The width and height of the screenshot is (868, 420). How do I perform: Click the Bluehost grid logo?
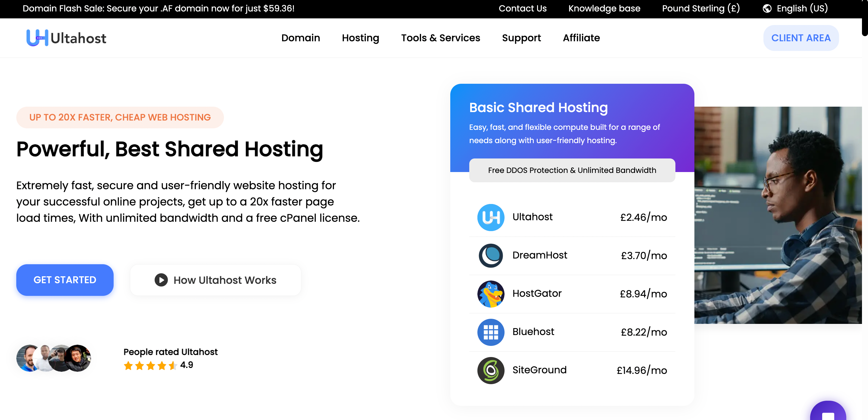click(x=491, y=332)
